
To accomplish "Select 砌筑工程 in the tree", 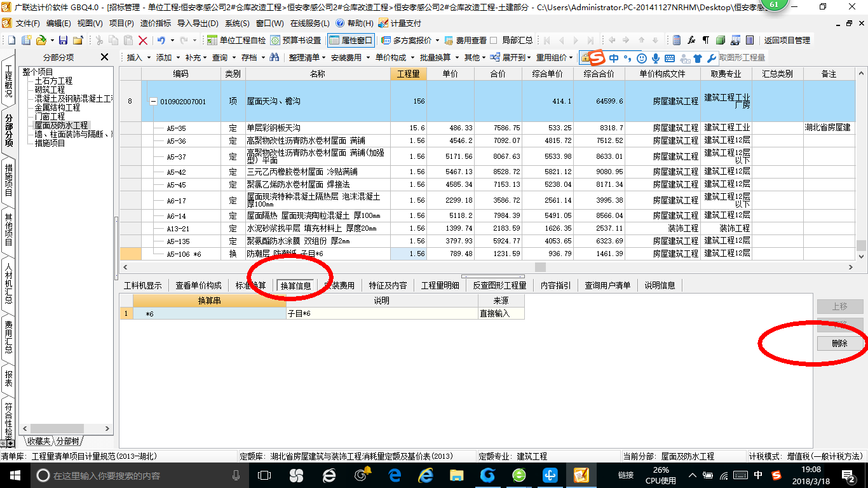I will click(x=50, y=90).
